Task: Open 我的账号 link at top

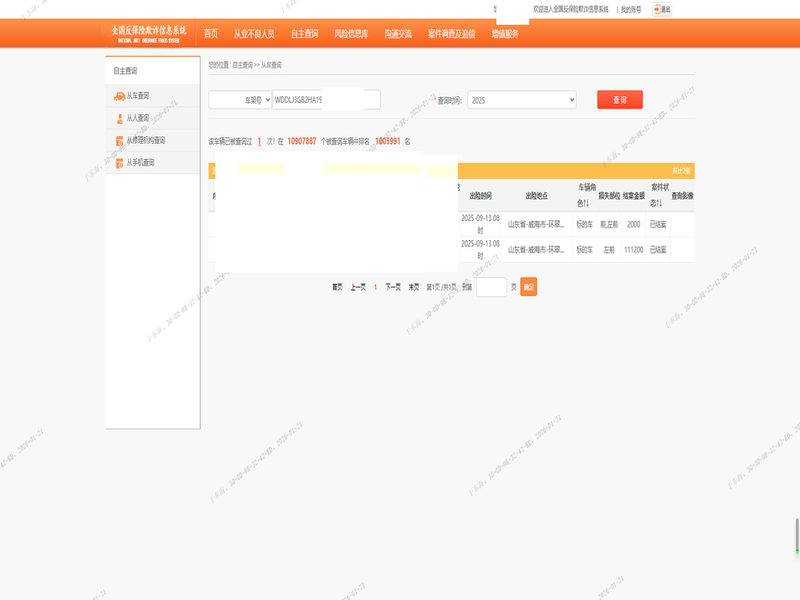Action: pyautogui.click(x=631, y=9)
